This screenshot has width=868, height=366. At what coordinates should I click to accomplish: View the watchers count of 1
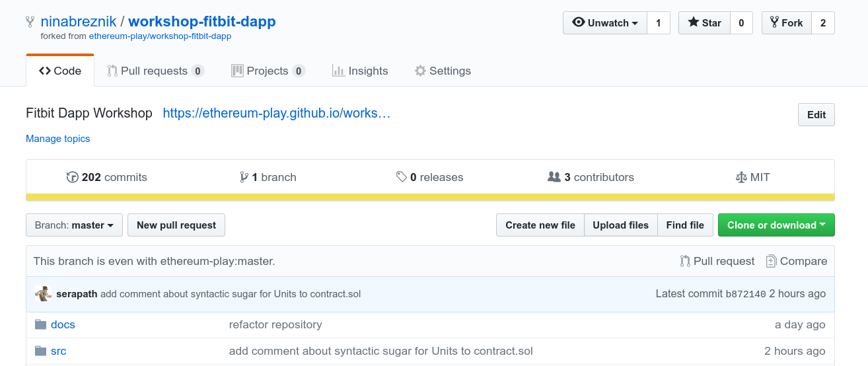pyautogui.click(x=659, y=23)
